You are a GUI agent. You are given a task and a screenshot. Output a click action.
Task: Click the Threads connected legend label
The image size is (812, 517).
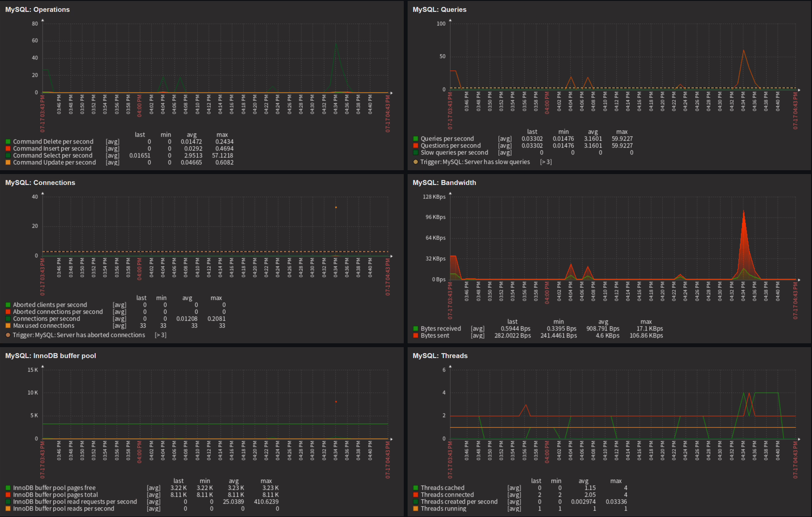[447, 495]
